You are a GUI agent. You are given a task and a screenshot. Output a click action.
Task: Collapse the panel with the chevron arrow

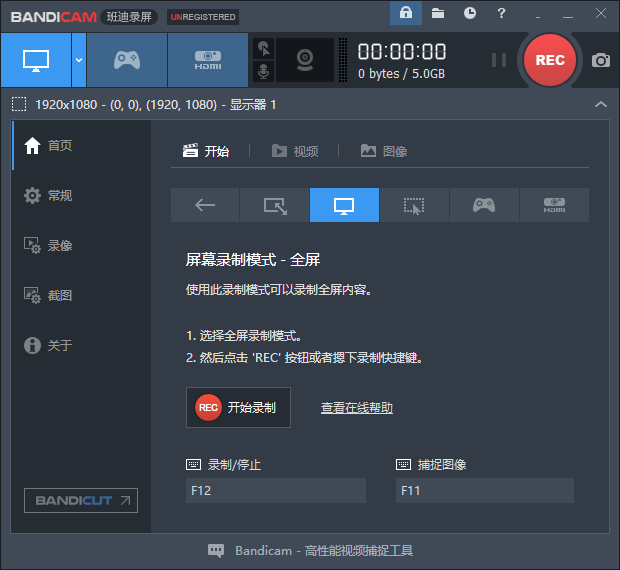(601, 104)
